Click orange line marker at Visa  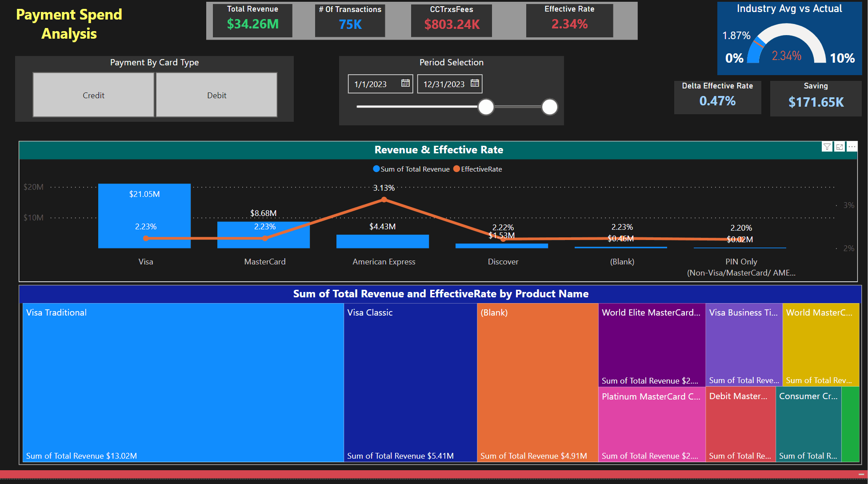click(146, 238)
